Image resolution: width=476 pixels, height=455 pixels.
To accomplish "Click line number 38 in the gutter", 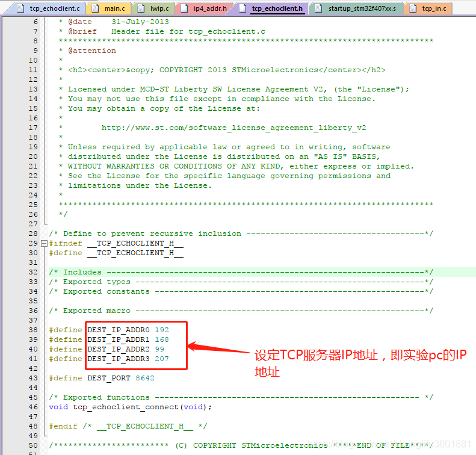I will coord(33,330).
